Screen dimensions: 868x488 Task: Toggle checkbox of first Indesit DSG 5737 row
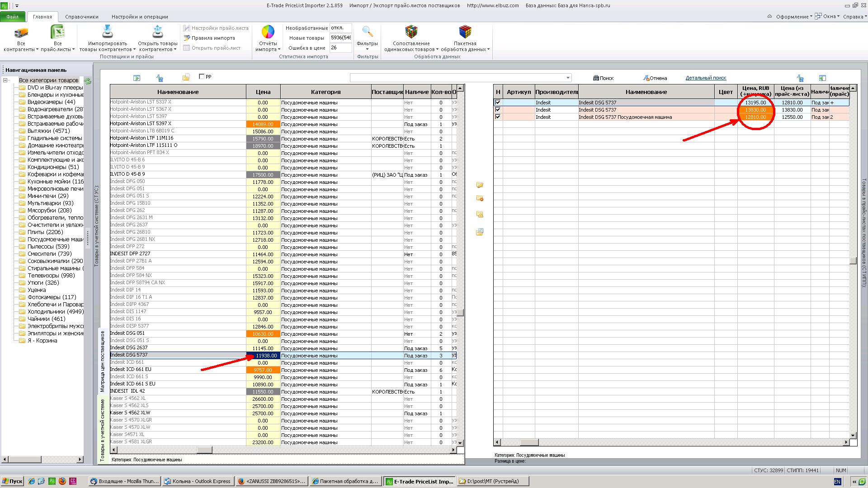[x=498, y=103]
